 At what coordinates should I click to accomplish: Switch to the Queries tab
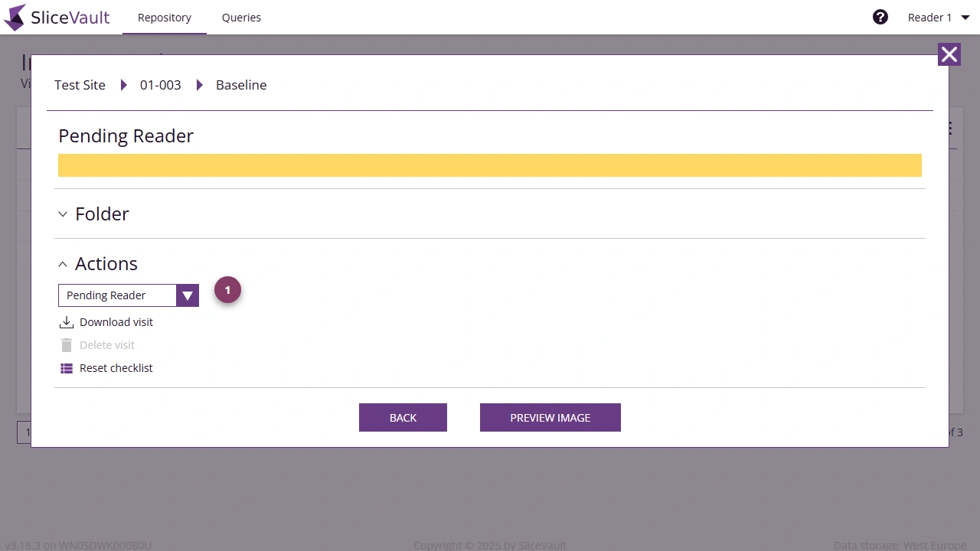click(x=241, y=17)
